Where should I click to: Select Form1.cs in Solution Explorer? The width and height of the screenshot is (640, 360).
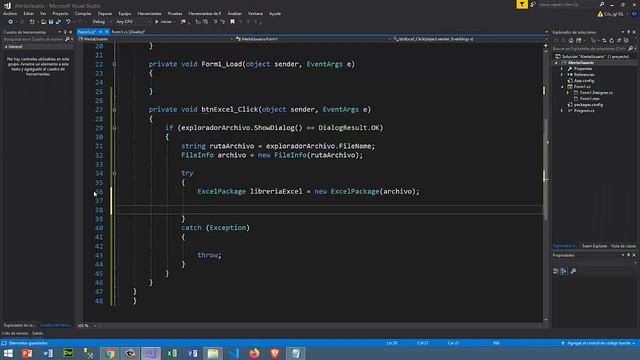click(x=581, y=87)
